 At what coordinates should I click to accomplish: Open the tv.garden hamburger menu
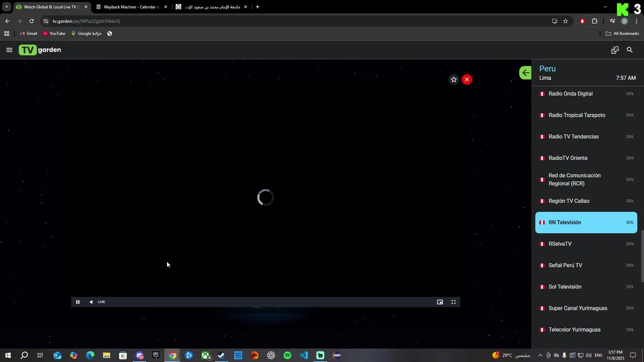(x=9, y=50)
